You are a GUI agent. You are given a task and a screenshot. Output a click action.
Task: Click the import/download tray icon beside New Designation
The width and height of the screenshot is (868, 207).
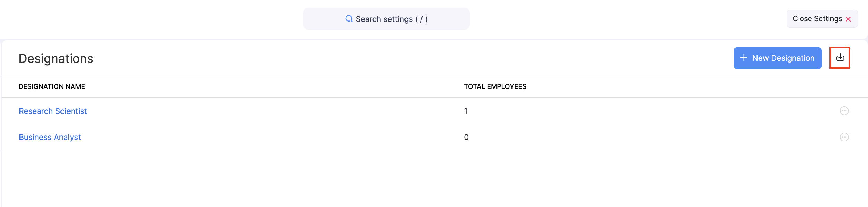coord(840,58)
